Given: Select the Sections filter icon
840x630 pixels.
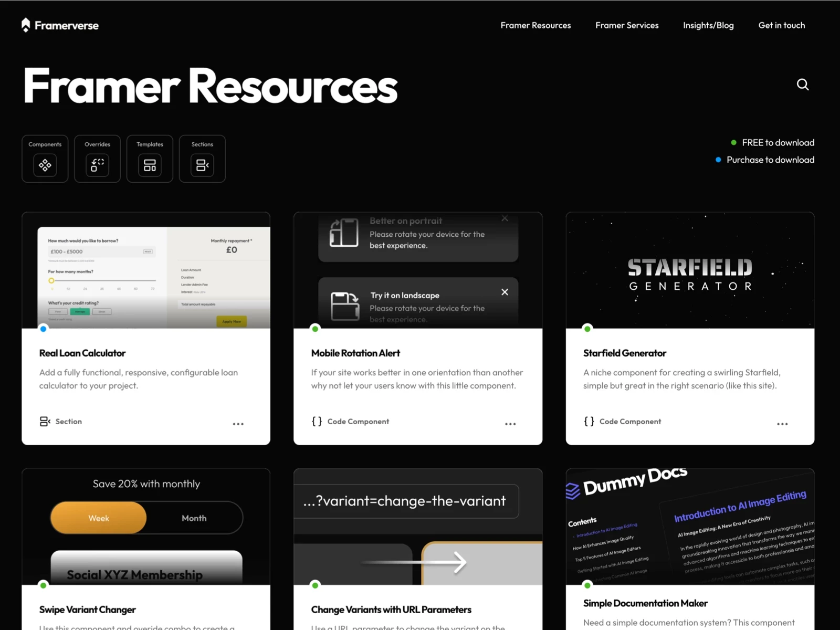Looking at the screenshot, I should [x=202, y=165].
